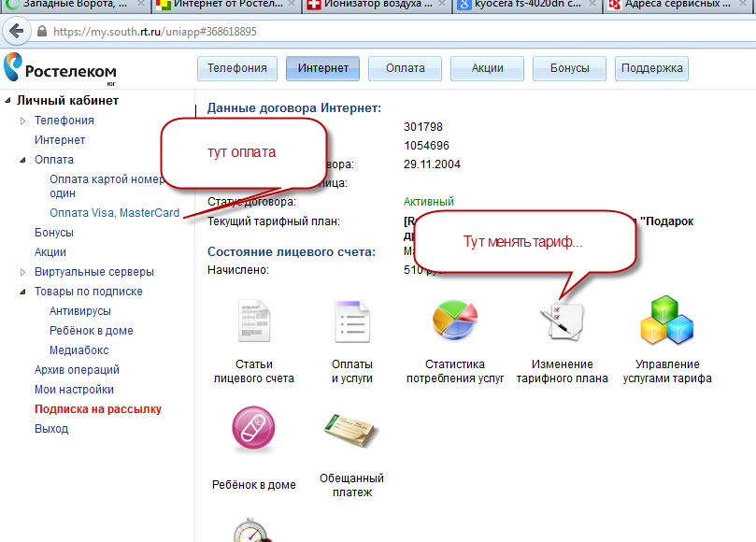756x542 pixels.
Task: Switch to the Ионизатор воздуха browser tab
Action: point(376,5)
